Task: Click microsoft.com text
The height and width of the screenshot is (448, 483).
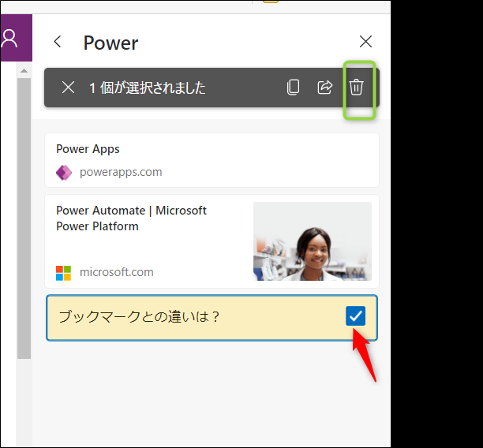Action: click(x=117, y=272)
